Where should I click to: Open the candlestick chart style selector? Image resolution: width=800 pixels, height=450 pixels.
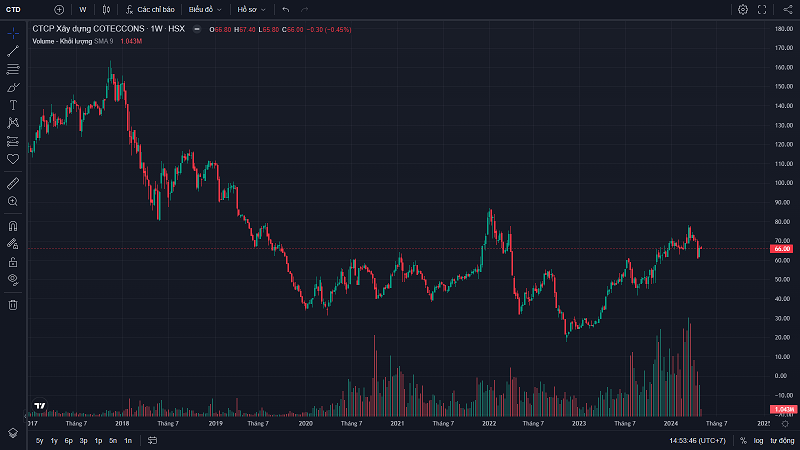click(106, 9)
